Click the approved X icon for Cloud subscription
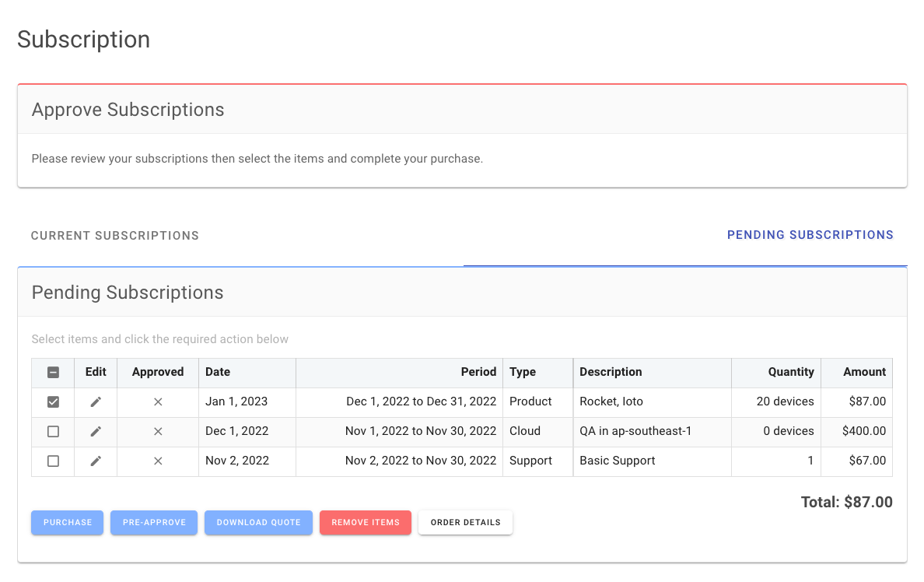 pos(158,431)
